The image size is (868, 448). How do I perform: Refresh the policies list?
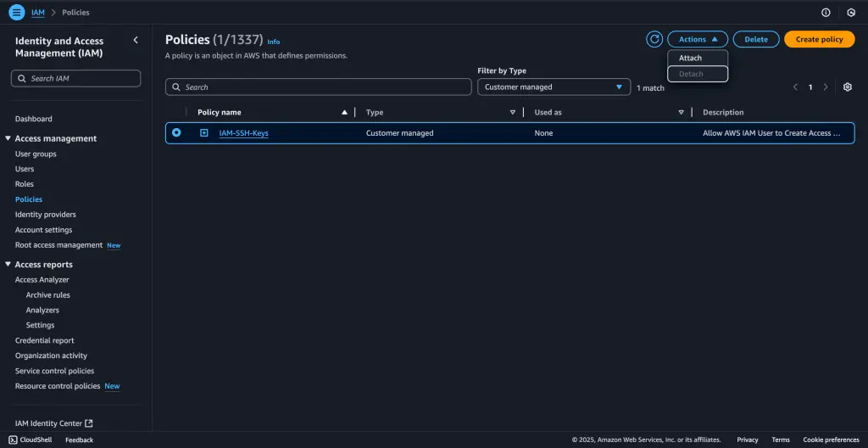click(x=654, y=39)
